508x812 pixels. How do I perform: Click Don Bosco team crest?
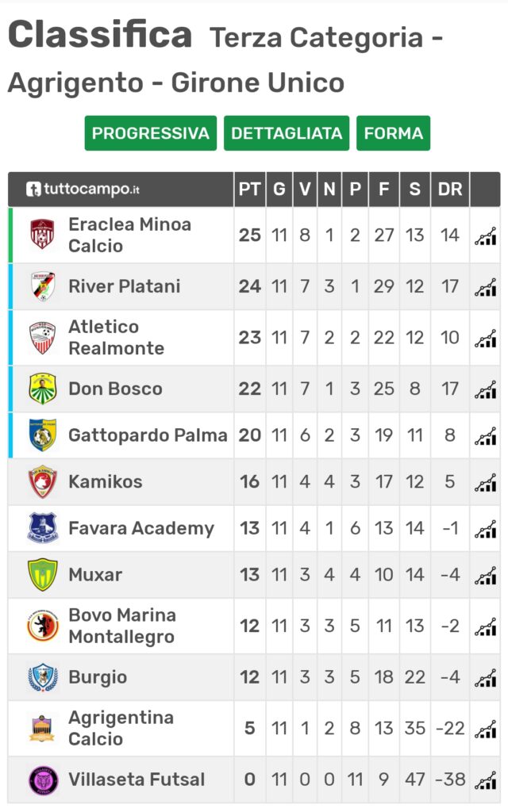click(43, 389)
